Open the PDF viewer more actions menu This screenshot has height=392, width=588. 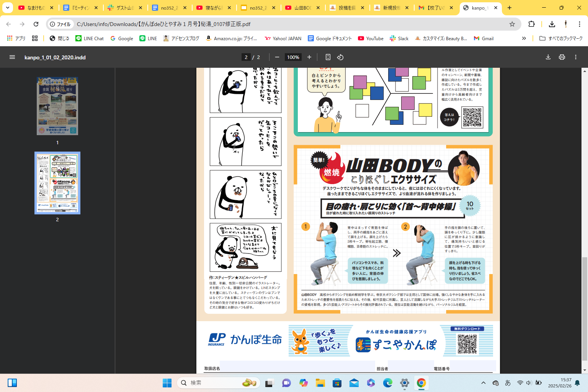coord(576,57)
